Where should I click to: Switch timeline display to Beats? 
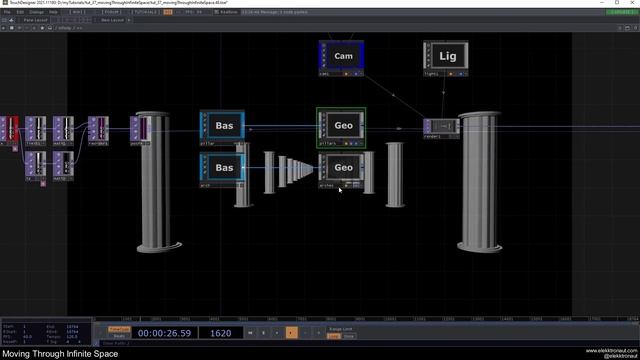point(119,336)
